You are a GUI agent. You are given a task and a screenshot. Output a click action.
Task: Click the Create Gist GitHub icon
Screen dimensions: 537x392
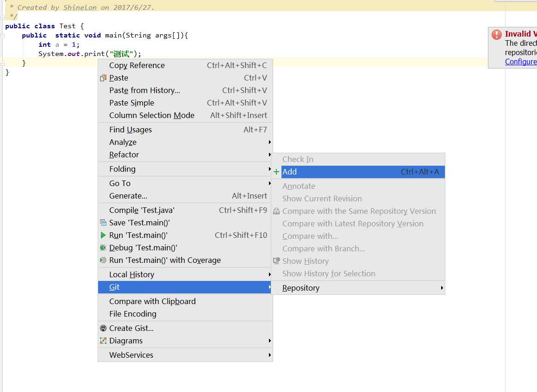(103, 328)
